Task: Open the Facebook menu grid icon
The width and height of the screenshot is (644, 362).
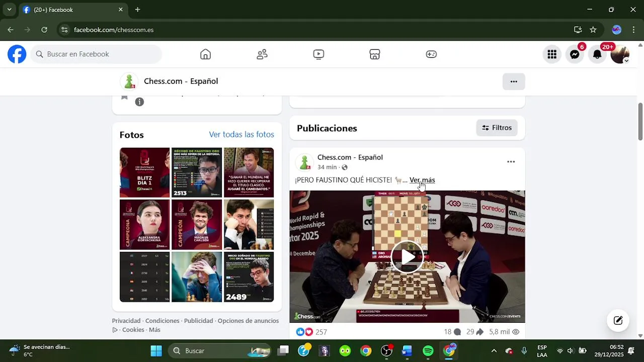Action: pos(552,54)
